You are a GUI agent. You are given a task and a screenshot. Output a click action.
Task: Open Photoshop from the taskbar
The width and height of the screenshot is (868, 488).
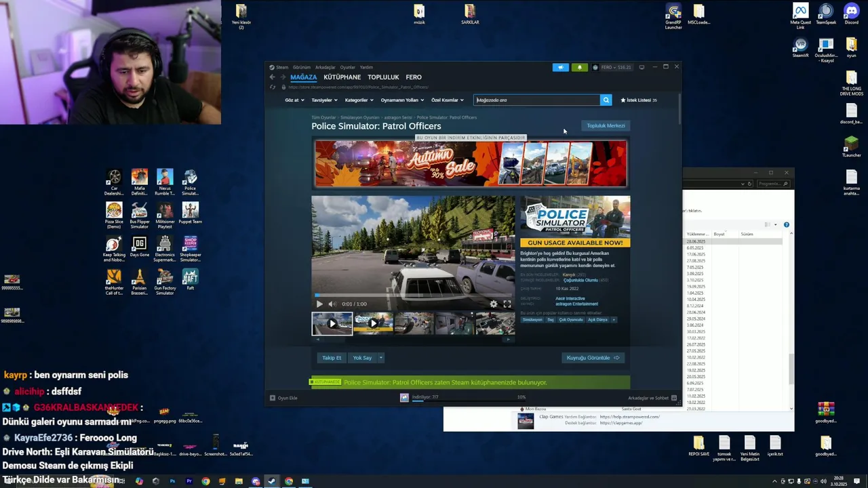pyautogui.click(x=172, y=481)
